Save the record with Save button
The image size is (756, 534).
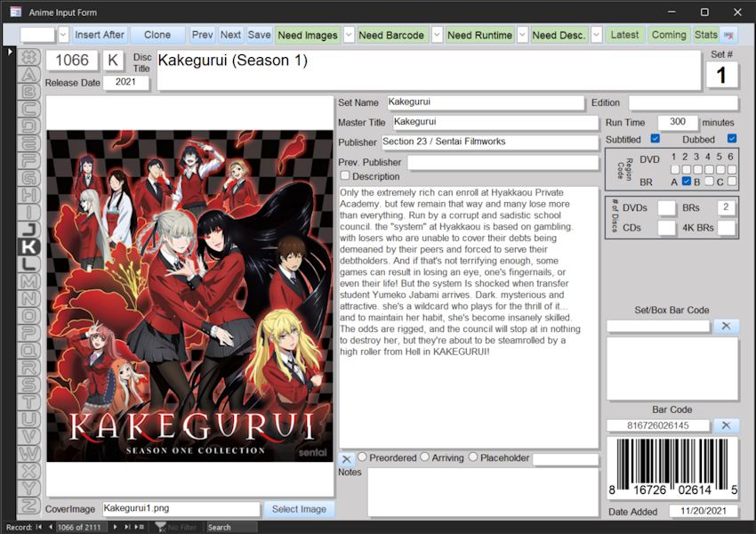coord(260,35)
